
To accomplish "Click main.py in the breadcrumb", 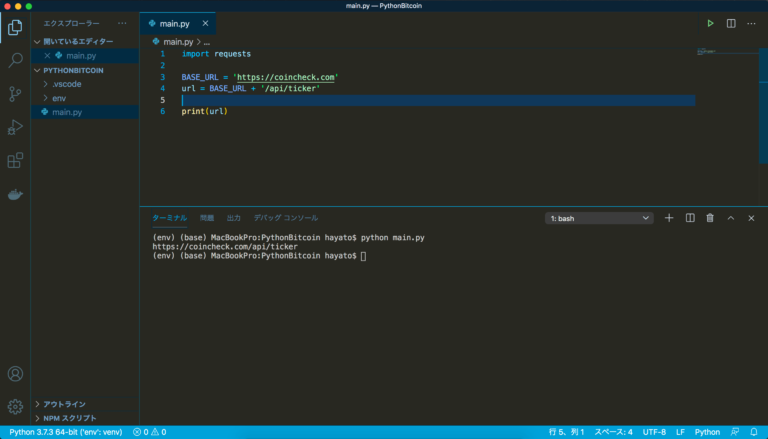I will [x=178, y=42].
